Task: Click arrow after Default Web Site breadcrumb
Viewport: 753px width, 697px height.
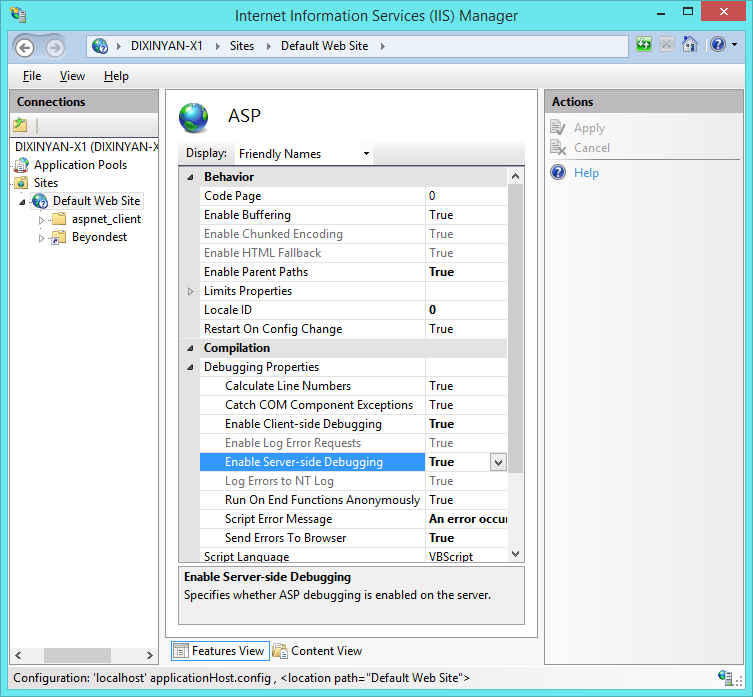Action: tap(383, 46)
